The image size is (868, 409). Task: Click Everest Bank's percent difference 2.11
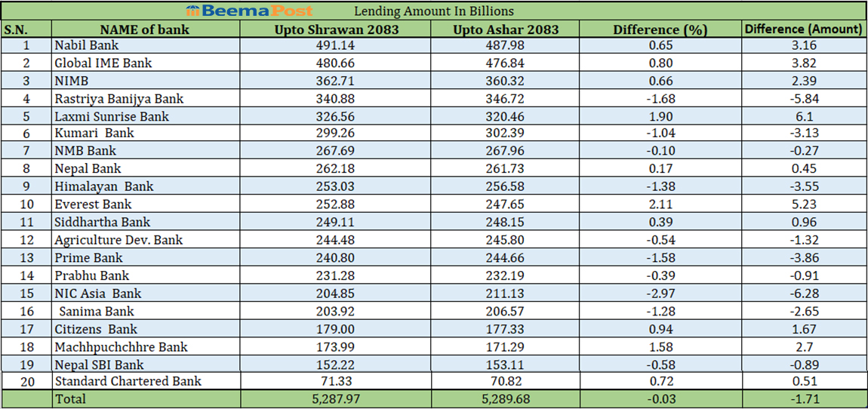tap(661, 204)
